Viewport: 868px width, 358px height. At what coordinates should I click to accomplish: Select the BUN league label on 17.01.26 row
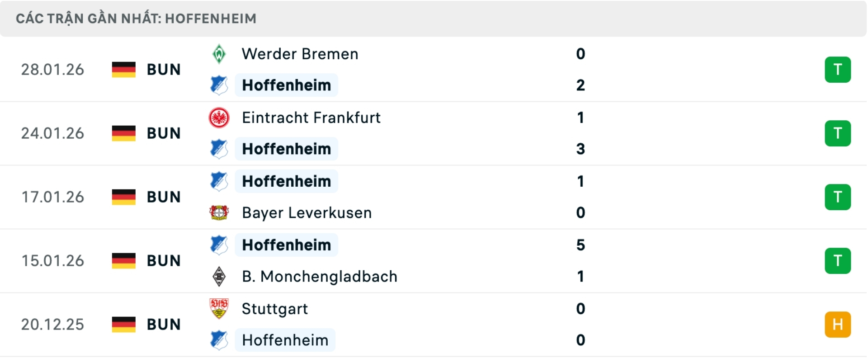pos(163,197)
